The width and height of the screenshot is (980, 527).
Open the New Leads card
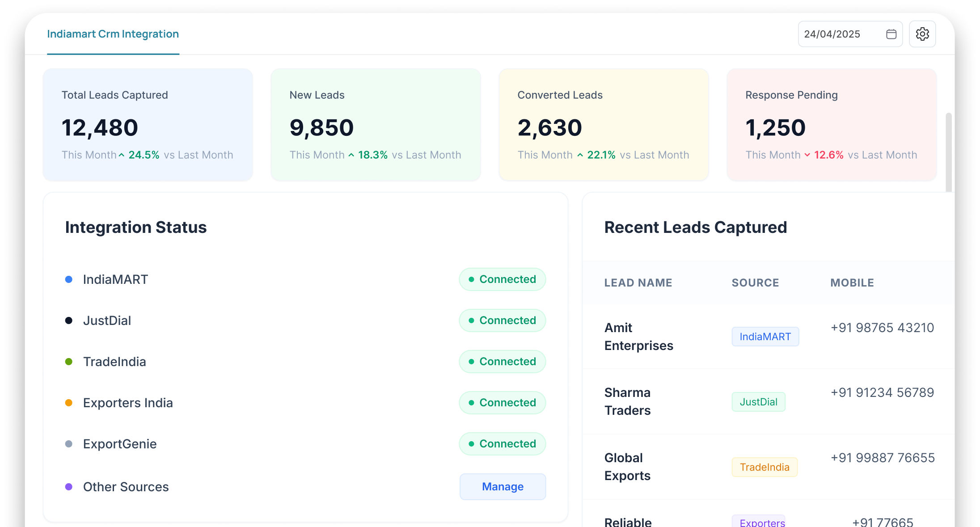pyautogui.click(x=376, y=125)
